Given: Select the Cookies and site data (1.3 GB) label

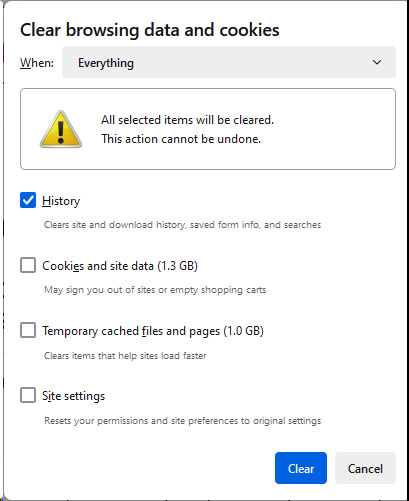Looking at the screenshot, I should [120, 266].
